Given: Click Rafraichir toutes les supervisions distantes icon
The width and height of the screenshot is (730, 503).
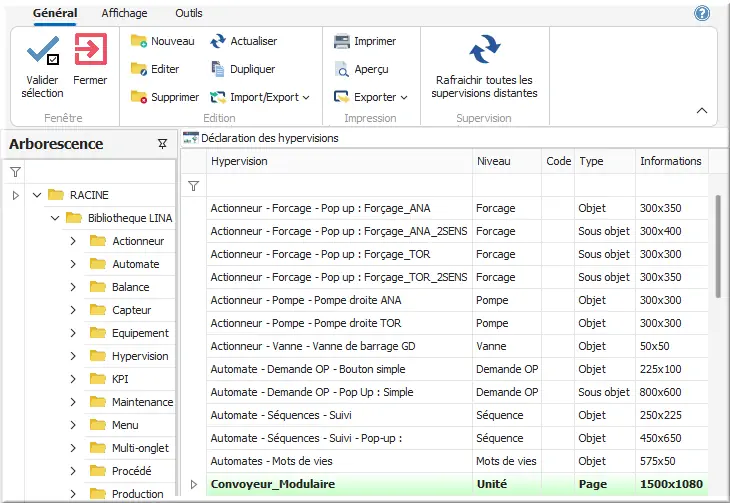Looking at the screenshot, I should pyautogui.click(x=485, y=49).
